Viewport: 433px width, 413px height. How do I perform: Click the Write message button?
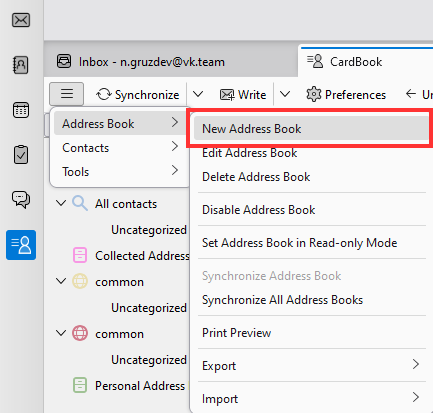(243, 95)
